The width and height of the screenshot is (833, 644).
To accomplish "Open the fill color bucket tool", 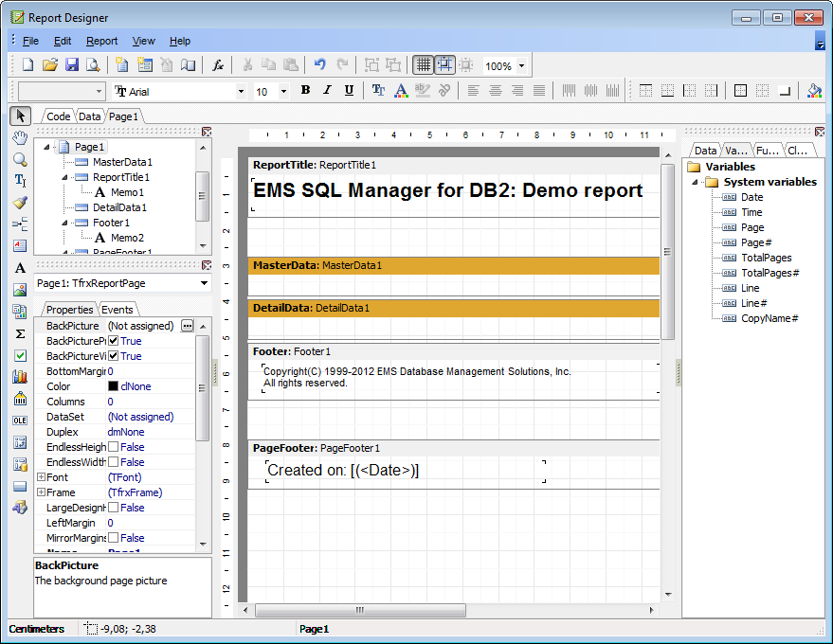I will (814, 91).
